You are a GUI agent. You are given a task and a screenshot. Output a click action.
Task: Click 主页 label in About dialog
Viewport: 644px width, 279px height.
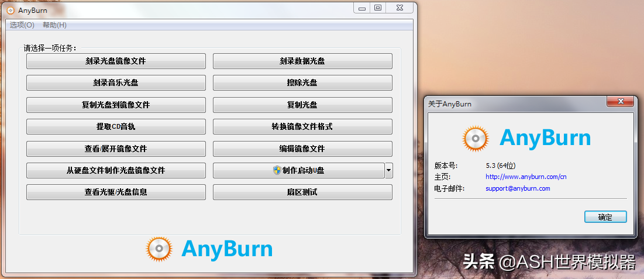coord(442,177)
